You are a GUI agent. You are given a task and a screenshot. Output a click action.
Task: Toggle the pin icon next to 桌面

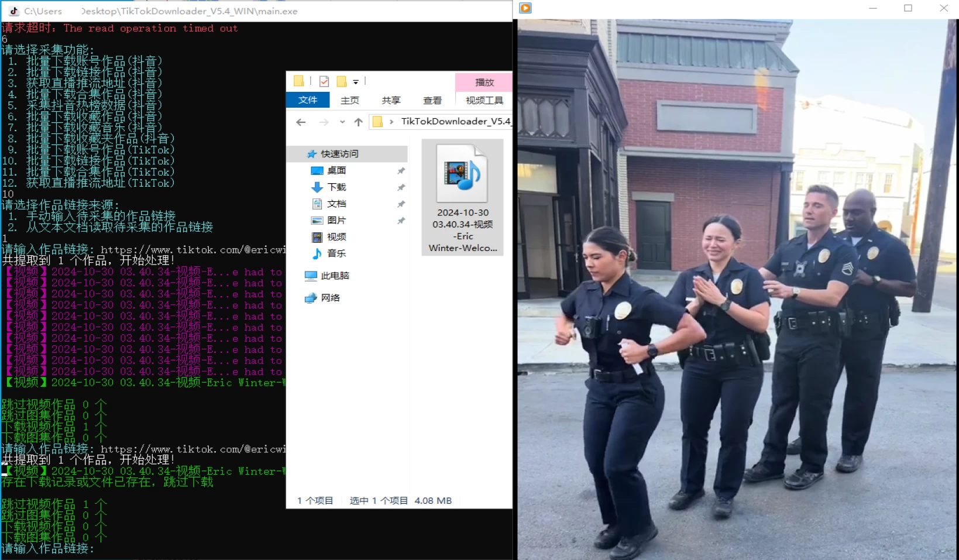point(401,171)
